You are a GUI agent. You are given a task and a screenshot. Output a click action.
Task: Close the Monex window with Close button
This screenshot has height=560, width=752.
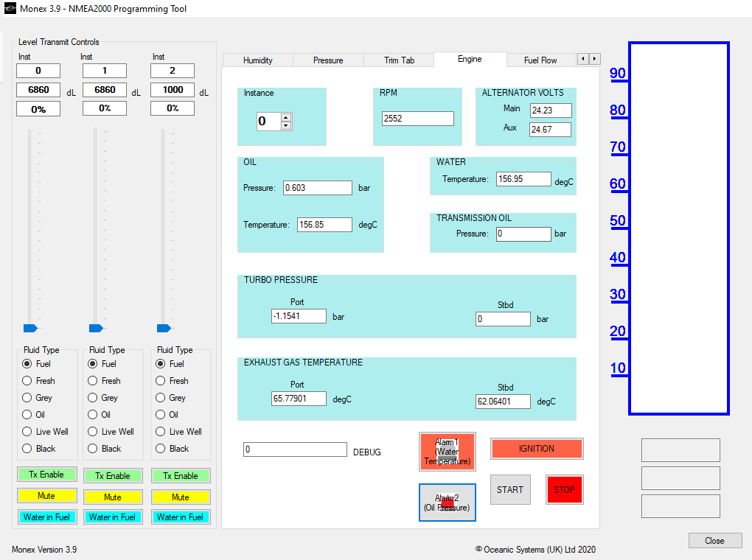click(714, 540)
